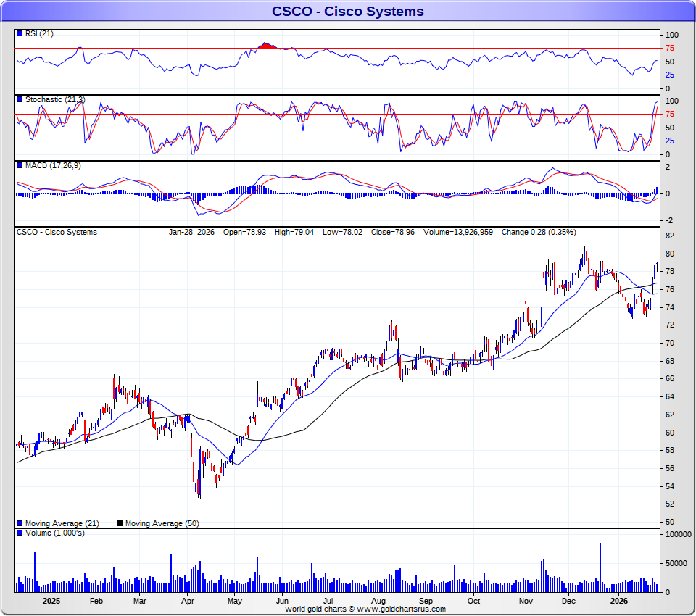
Task: Click the blue RSI (21) legend square
Action: click(x=20, y=33)
